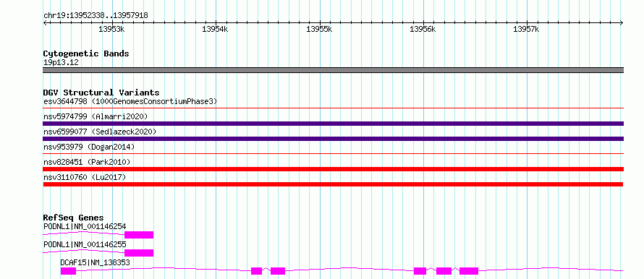
Task: Click the 13954k ruler tick label
Action: coord(215,29)
